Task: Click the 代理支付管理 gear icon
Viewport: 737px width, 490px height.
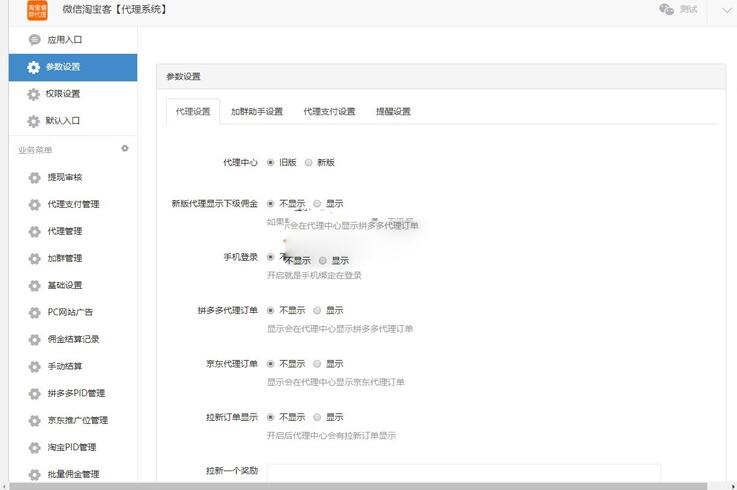Action: [x=34, y=205]
